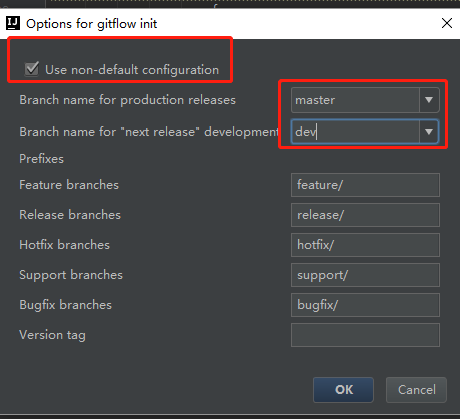This screenshot has height=419, width=460.
Task: Uncheck Use non-default configuration checkbox
Action: (x=32, y=69)
